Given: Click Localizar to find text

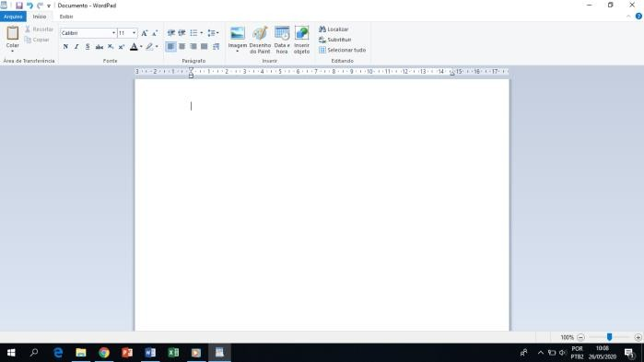Looking at the screenshot, I should 334,29.
